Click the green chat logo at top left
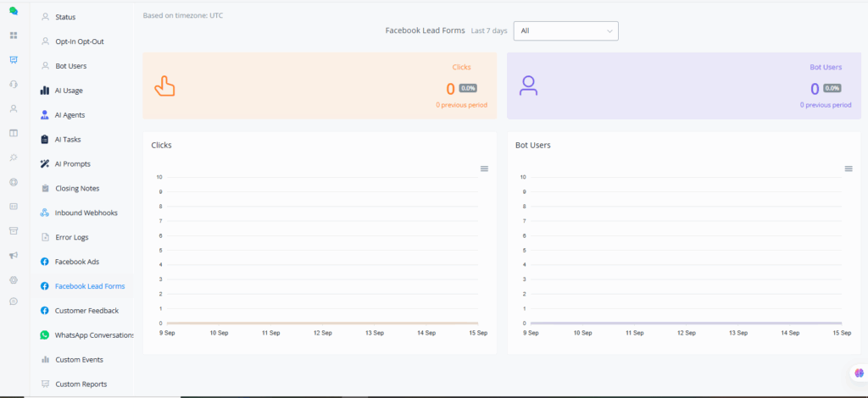Image resolution: width=868 pixels, height=398 pixels. [13, 11]
